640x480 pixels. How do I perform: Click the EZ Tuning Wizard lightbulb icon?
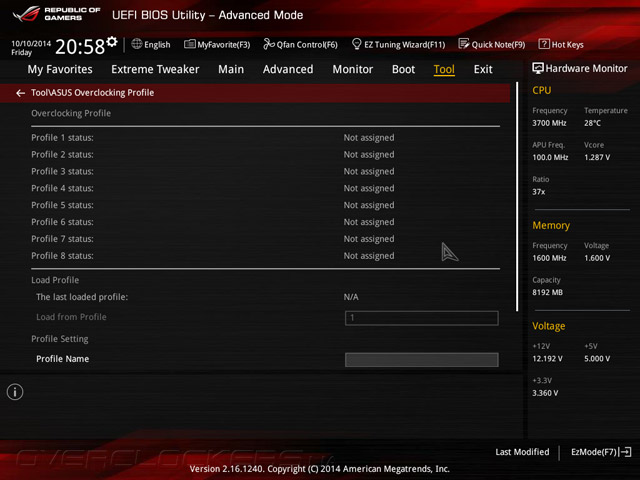coord(356,44)
